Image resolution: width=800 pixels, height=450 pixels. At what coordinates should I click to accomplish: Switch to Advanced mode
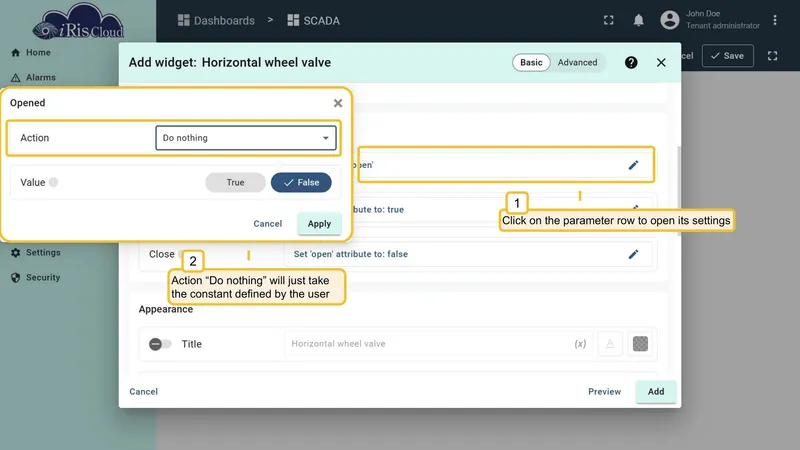(577, 62)
